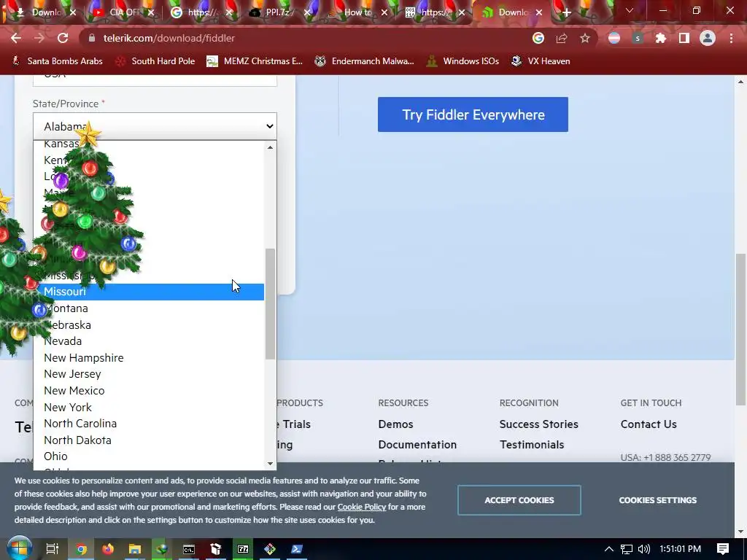
Task: Click state list scroll down arrow
Action: click(x=270, y=463)
